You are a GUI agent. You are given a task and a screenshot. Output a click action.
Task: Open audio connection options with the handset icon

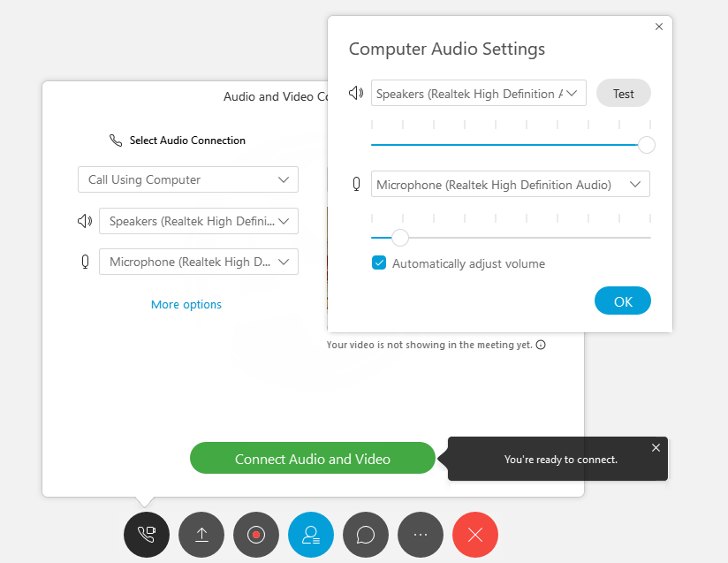(x=146, y=535)
